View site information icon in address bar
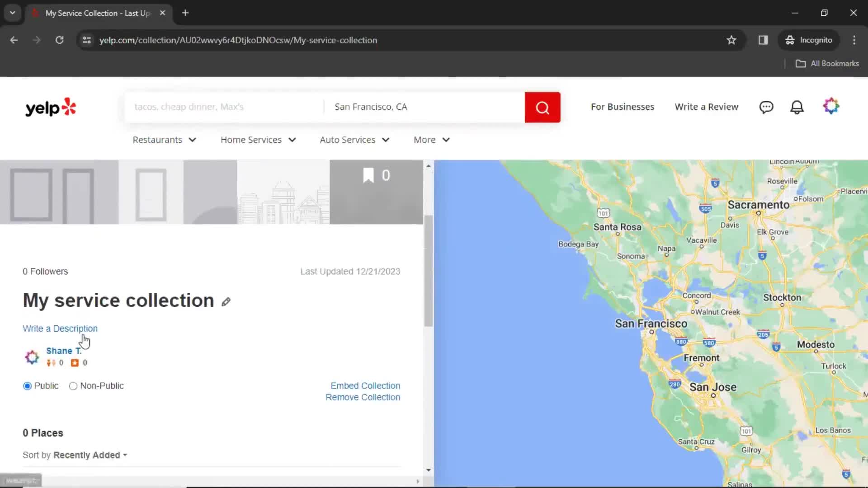The height and width of the screenshot is (488, 868). [x=87, y=40]
